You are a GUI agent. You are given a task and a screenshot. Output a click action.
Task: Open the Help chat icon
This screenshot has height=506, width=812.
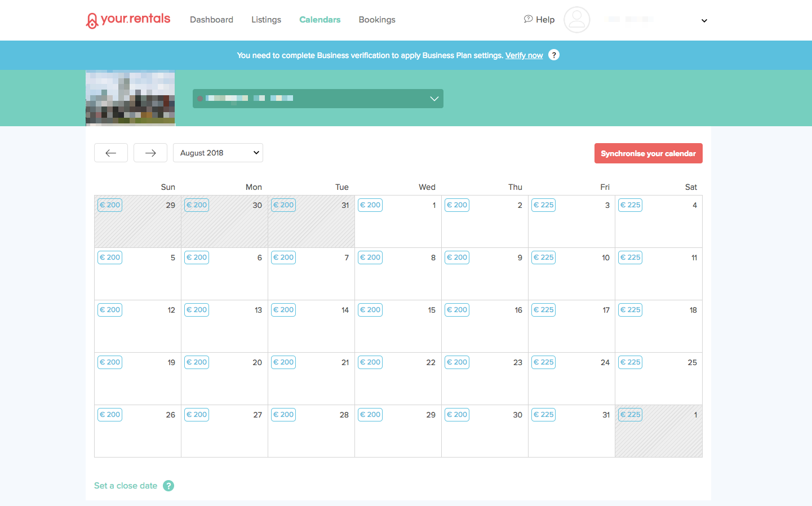(528, 19)
